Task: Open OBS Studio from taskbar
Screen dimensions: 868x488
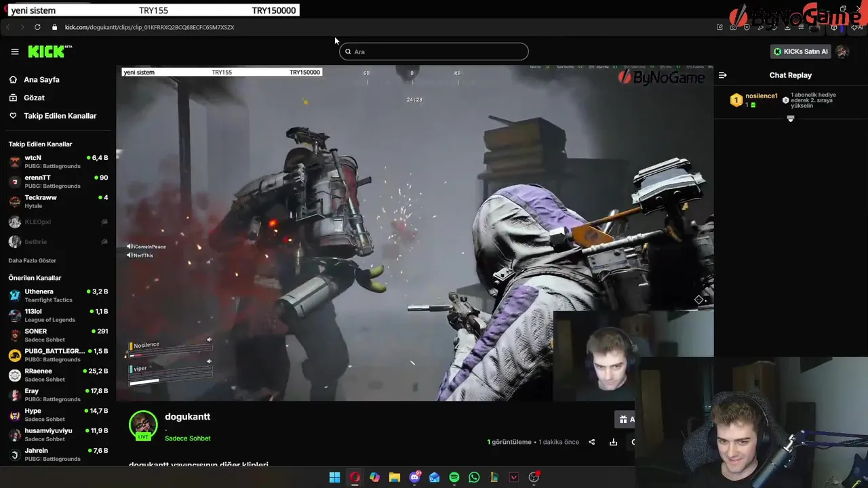Action: pos(534,477)
